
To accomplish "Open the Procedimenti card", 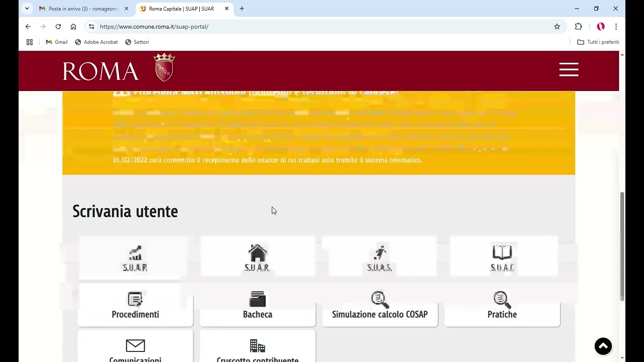I will (135, 305).
